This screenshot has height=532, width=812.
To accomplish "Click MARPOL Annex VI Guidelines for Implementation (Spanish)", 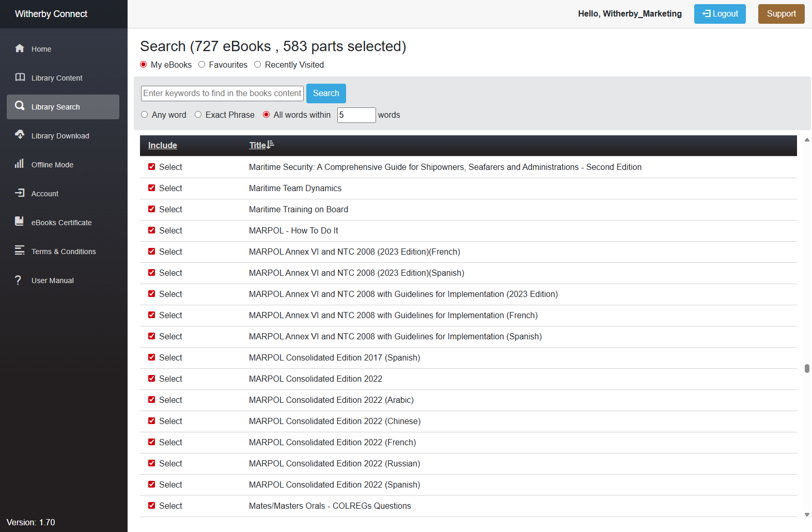I will (x=395, y=336).
